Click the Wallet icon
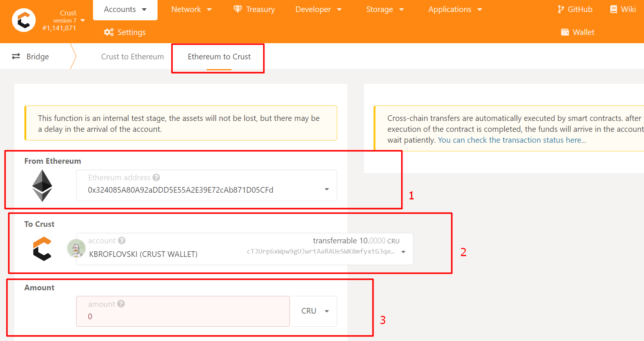Screen dimensions: 644x341 point(565,32)
